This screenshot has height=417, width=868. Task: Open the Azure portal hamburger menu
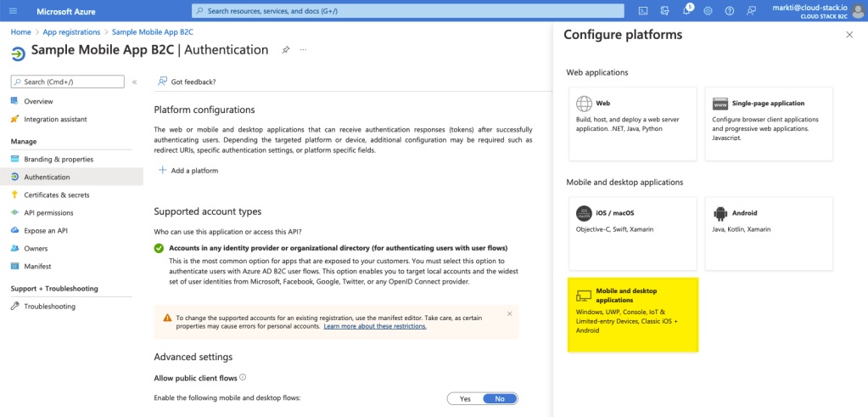[14, 11]
